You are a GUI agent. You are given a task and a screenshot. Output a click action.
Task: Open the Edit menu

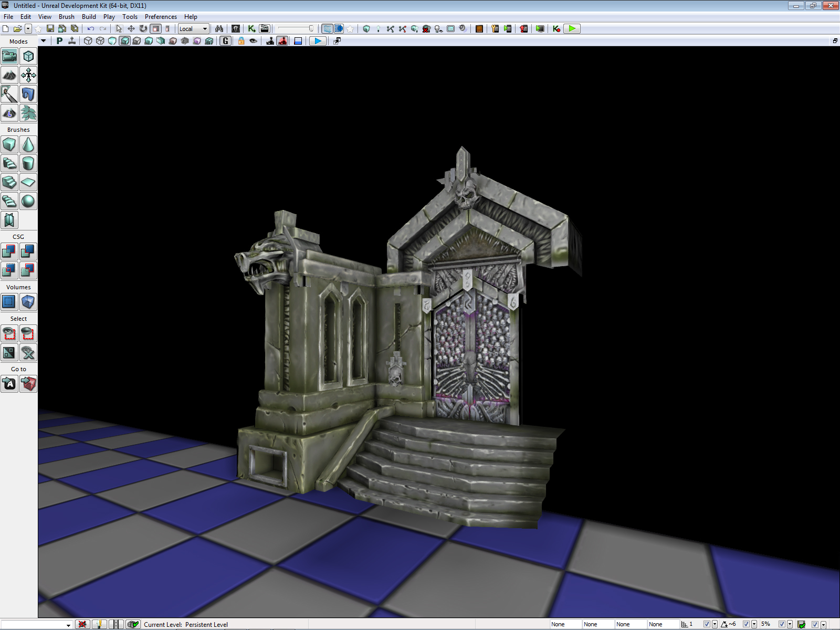(26, 17)
